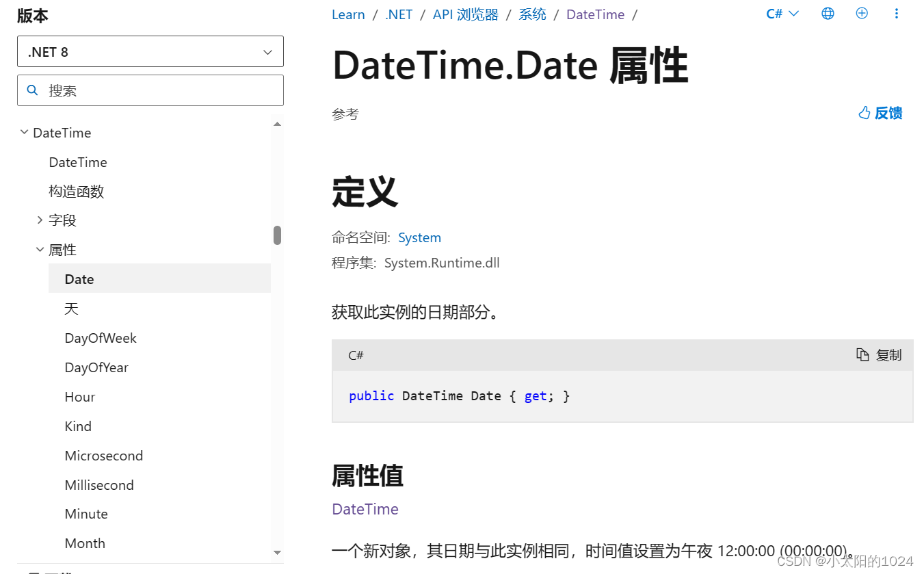This screenshot has width=924, height=574.
Task: Click the search magnifier icon in sidebar
Action: (32, 90)
